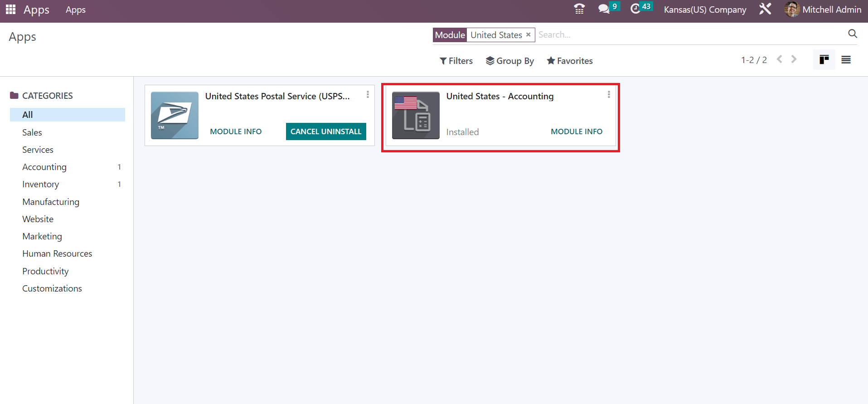Select Website category
This screenshot has height=404, width=868.
(68, 219)
